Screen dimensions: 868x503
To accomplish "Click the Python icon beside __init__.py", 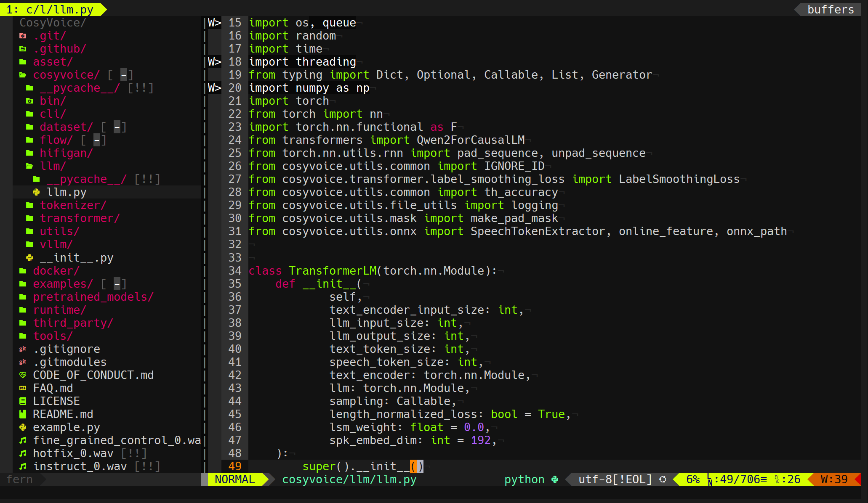I will 29,257.
